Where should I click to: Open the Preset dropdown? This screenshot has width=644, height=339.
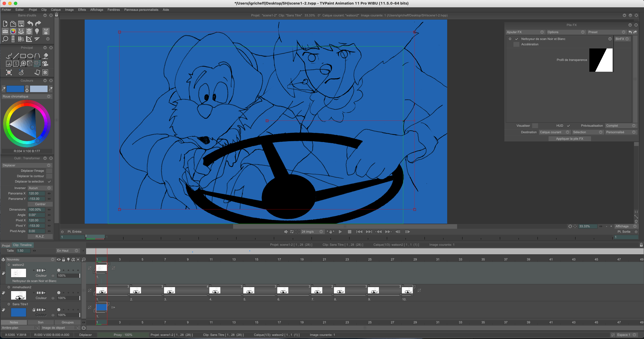[x=607, y=32]
